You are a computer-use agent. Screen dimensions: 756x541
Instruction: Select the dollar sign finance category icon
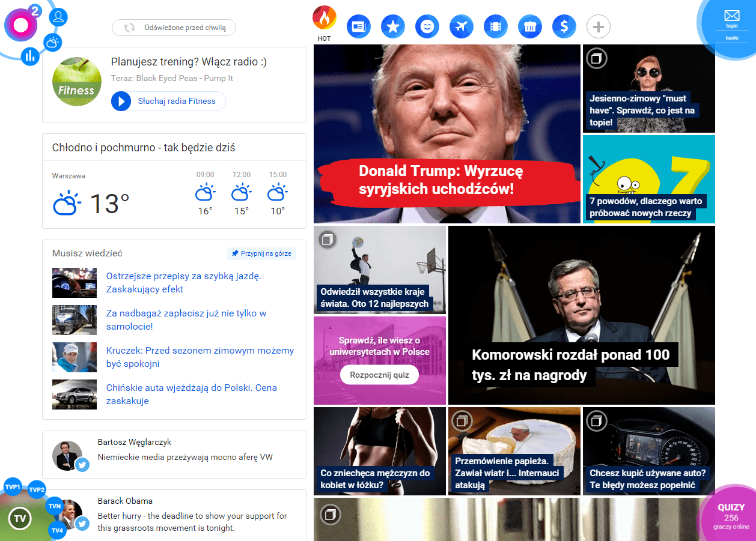pos(564,26)
